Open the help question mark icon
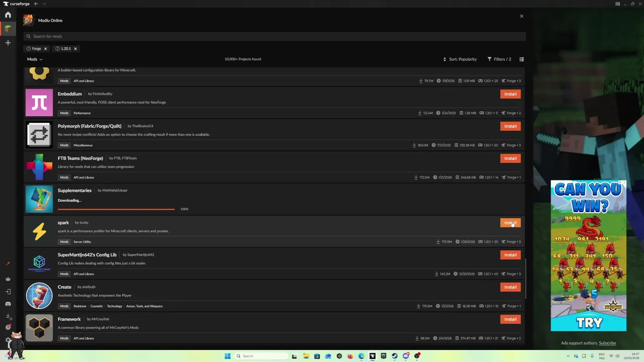Viewport: 644px width, 362px height. click(8, 327)
